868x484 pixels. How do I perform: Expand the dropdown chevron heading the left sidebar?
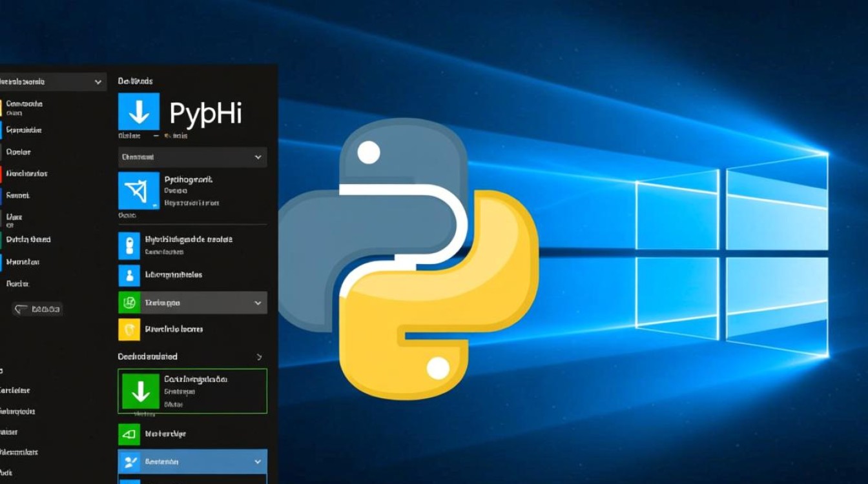click(98, 82)
